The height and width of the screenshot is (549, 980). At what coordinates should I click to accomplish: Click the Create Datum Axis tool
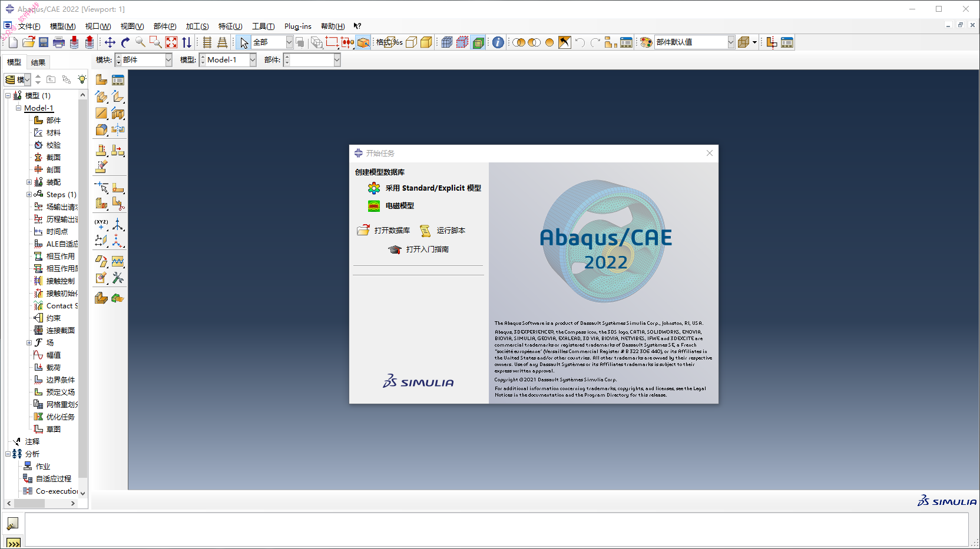pyautogui.click(x=118, y=224)
